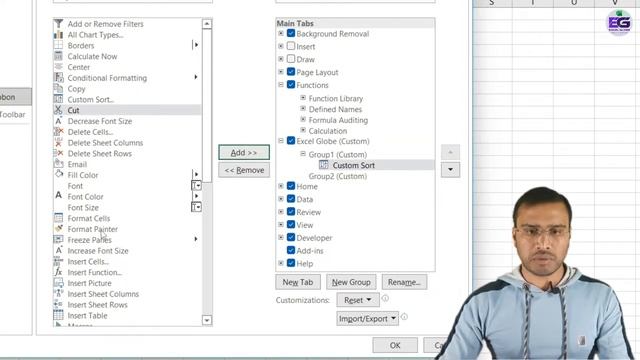This screenshot has height=360, width=640.
Task: Create a New Tab
Action: click(298, 282)
